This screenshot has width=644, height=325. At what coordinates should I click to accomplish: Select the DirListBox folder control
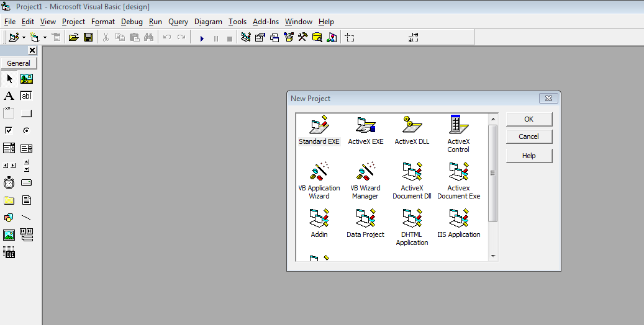point(9,200)
